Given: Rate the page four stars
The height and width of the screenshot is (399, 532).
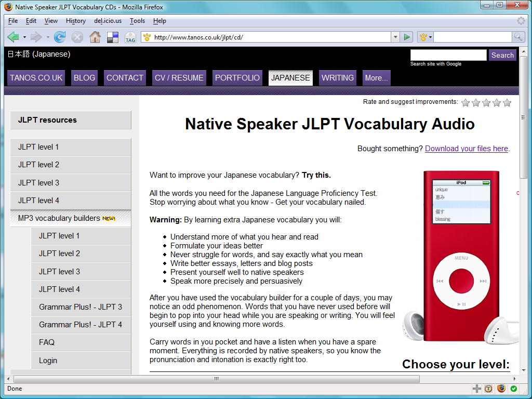Looking at the screenshot, I should (497, 103).
